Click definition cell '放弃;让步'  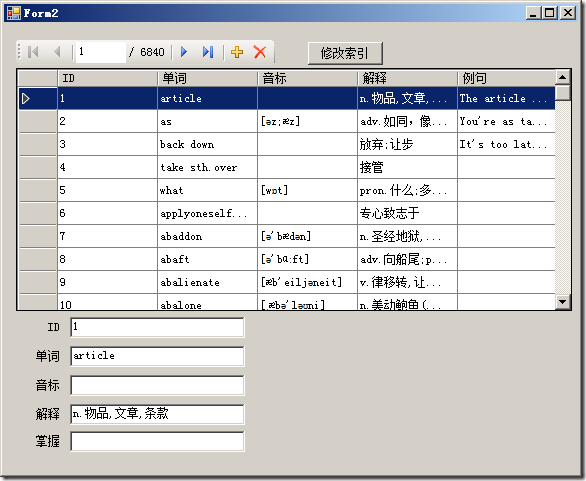pyautogui.click(x=407, y=144)
